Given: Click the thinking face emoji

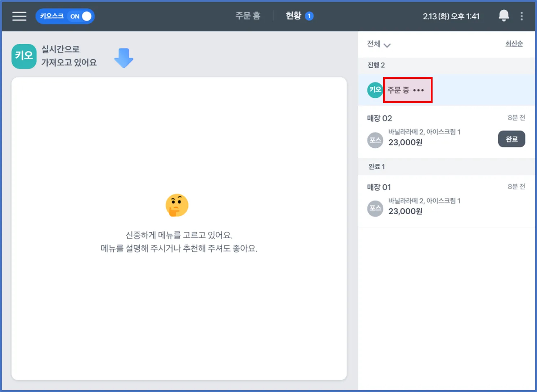Looking at the screenshot, I should pyautogui.click(x=177, y=205).
